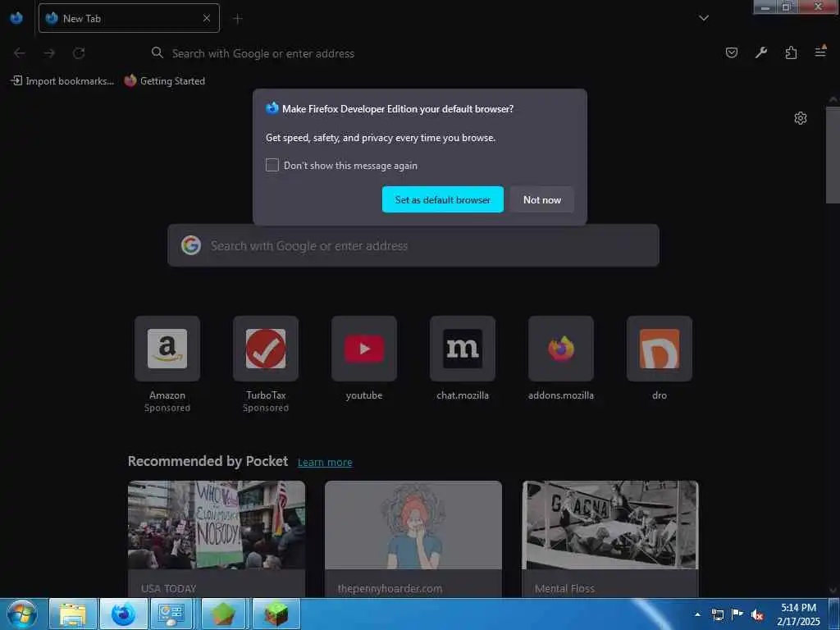The image size is (840, 630).
Task: Open new tab personalize gear icon
Action: [801, 118]
